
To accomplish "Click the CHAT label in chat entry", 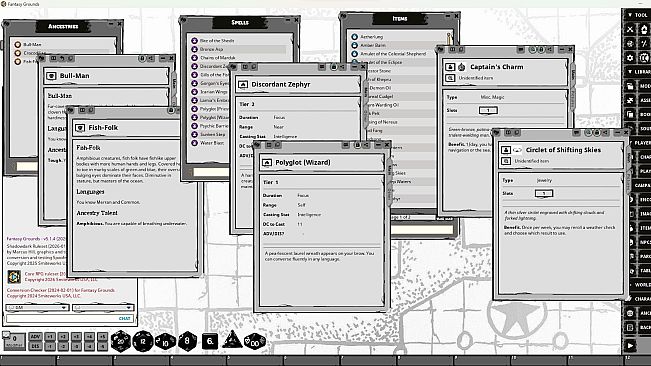I will pyautogui.click(x=124, y=318).
